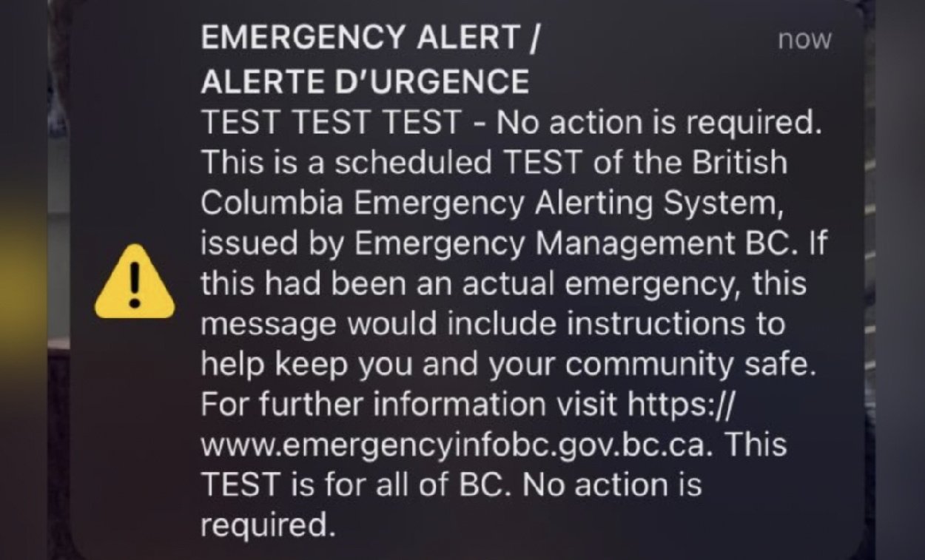This screenshot has width=925, height=560.
Task: Click the https:// start of the URL
Action: tap(680, 405)
